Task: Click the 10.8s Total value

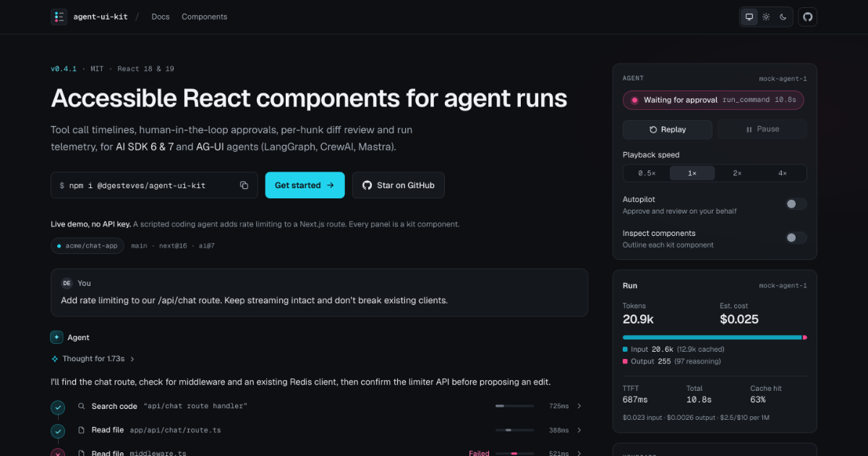Action: tap(698, 400)
